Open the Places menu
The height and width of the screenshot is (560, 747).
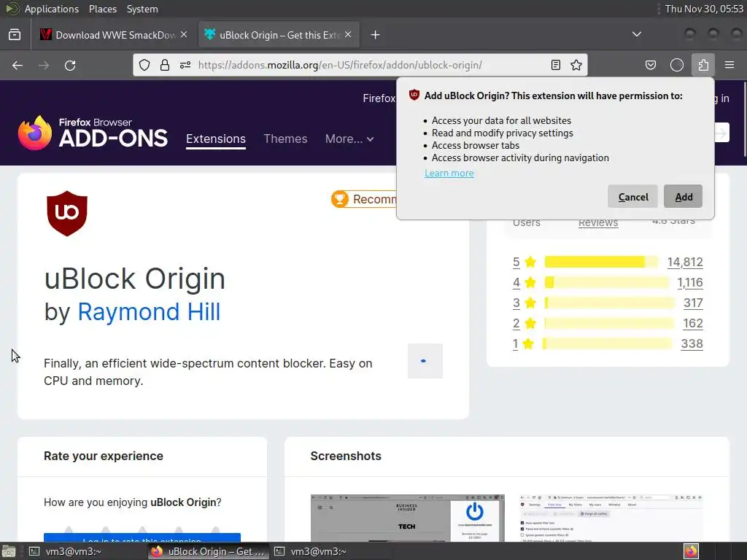tap(103, 9)
